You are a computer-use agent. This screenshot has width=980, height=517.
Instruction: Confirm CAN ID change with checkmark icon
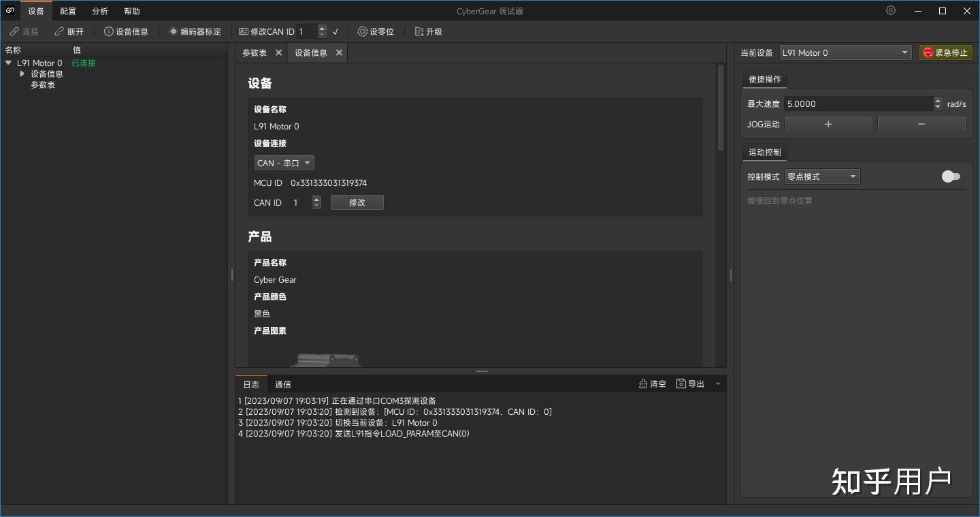point(335,31)
